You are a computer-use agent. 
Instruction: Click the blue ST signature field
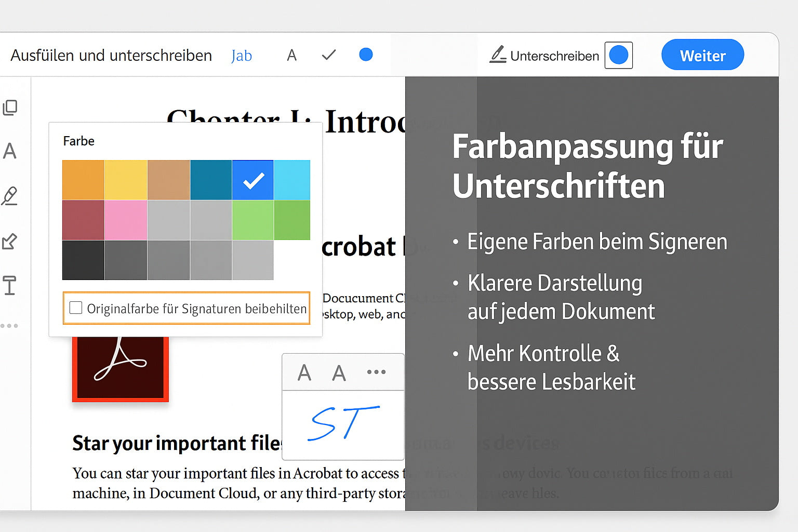pyautogui.click(x=343, y=423)
